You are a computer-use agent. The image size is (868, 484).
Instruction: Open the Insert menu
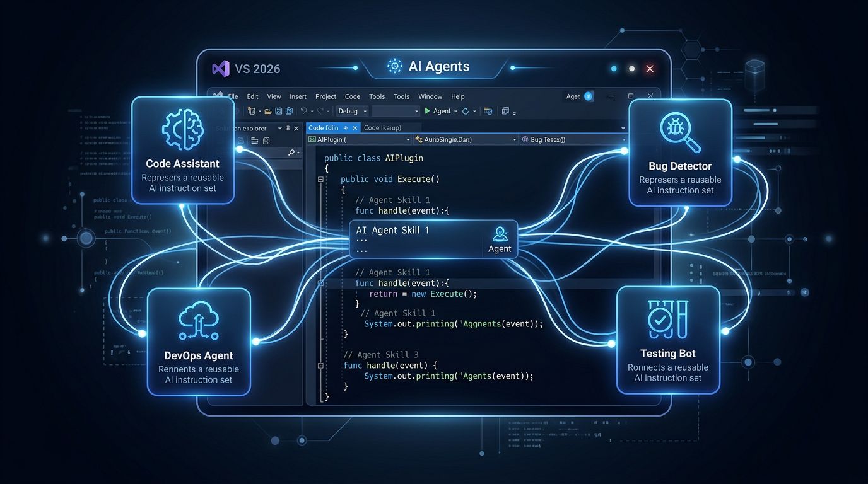click(298, 96)
